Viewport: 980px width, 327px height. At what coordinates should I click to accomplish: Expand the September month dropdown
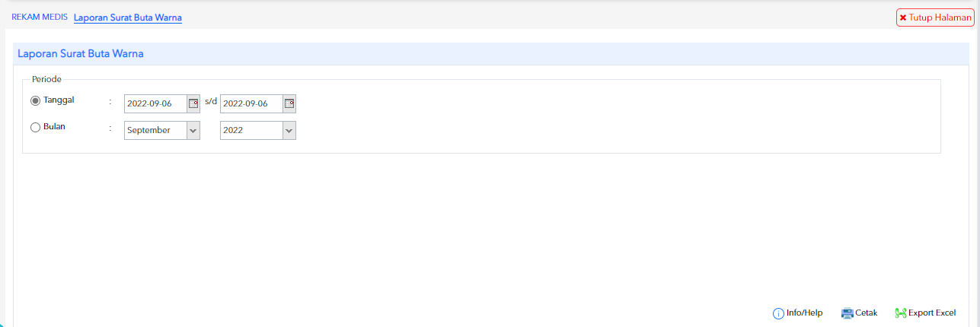click(x=162, y=131)
